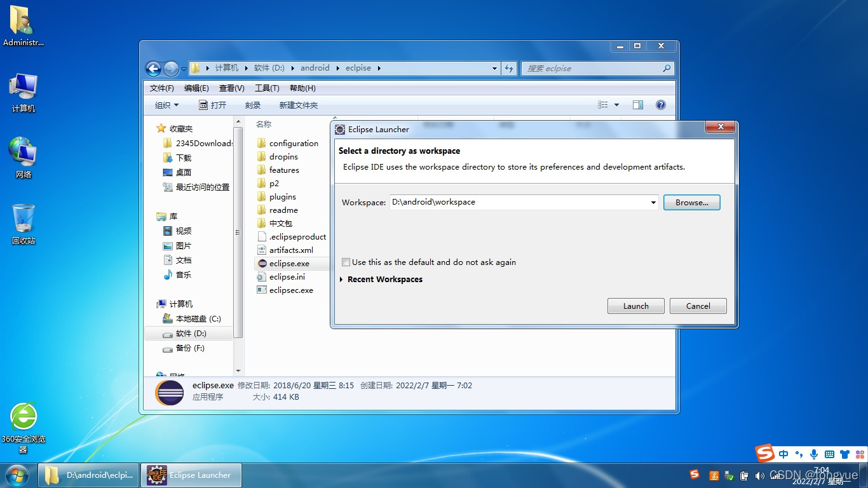Open the Administrator folder desktop icon

coord(24,27)
